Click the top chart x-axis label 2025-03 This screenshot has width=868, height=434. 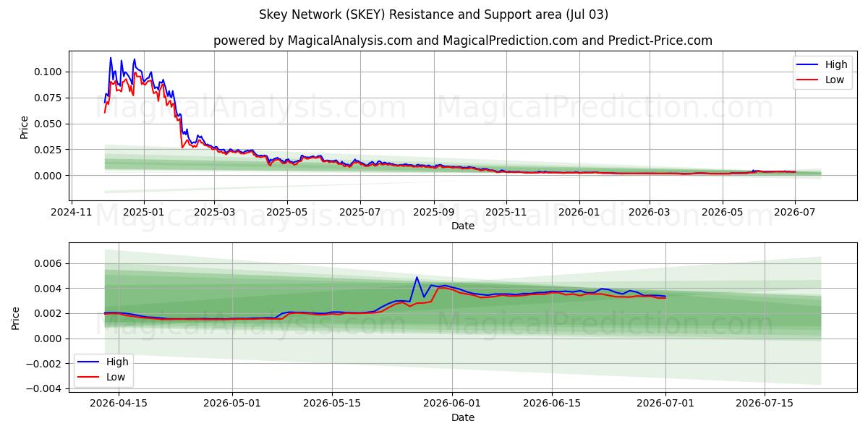[x=214, y=213]
